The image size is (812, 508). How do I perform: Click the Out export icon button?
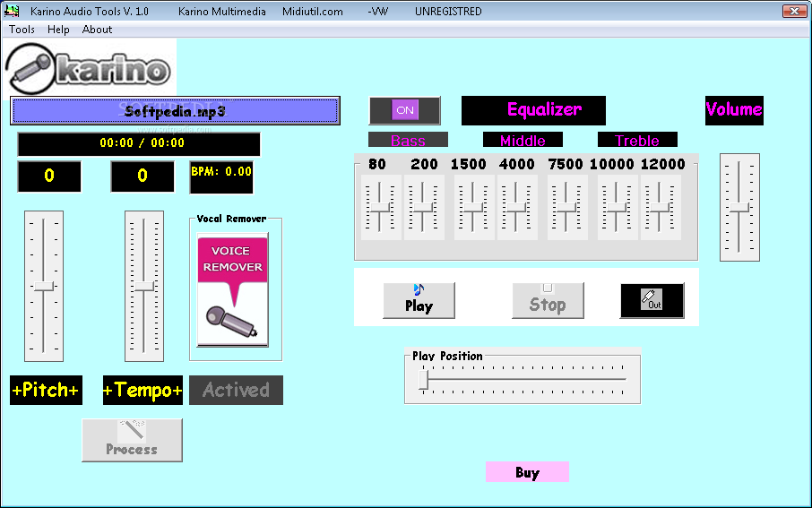pyautogui.click(x=652, y=300)
